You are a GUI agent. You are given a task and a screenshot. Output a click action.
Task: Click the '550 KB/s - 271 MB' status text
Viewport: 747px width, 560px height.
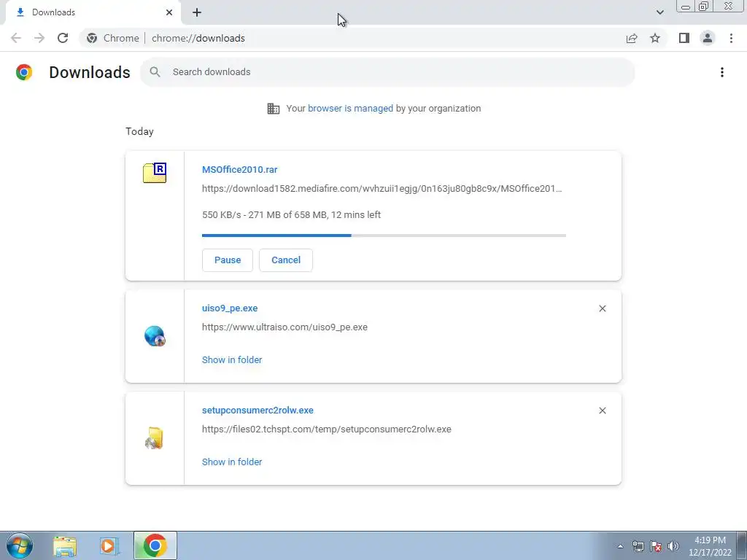point(291,215)
